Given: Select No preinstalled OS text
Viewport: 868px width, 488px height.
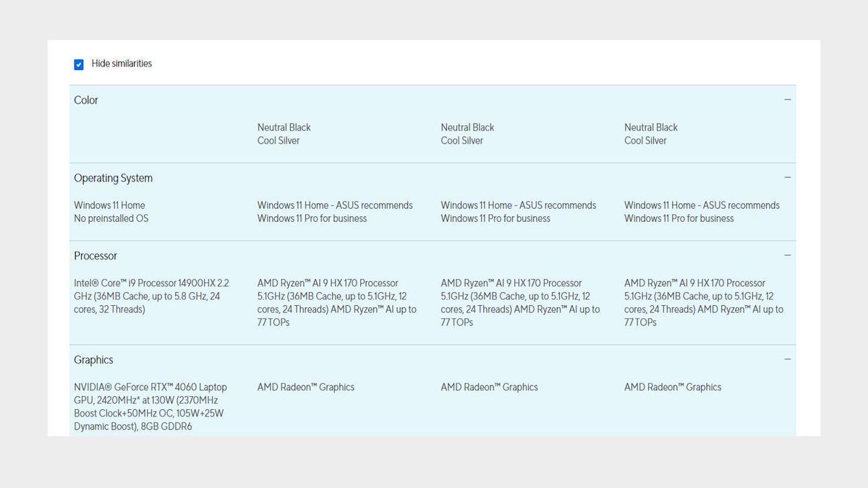Looking at the screenshot, I should (111, 218).
